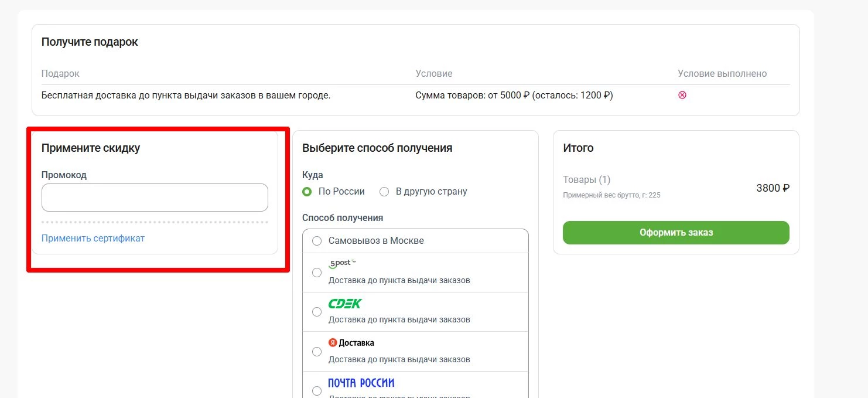This screenshot has height=398, width=868.
Task: Select the Самовывоз в Москве radio button
Action: click(317, 241)
